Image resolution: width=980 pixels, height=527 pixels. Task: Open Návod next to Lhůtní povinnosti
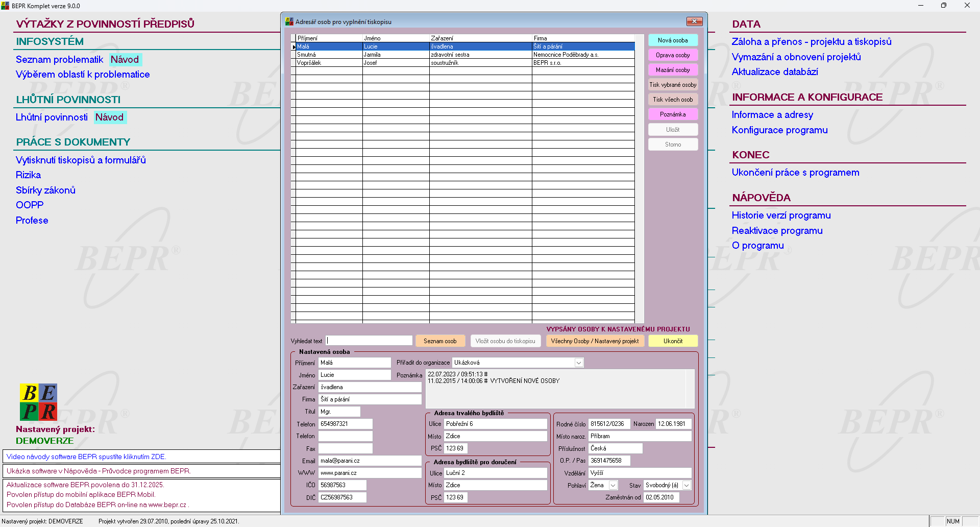[x=109, y=117]
